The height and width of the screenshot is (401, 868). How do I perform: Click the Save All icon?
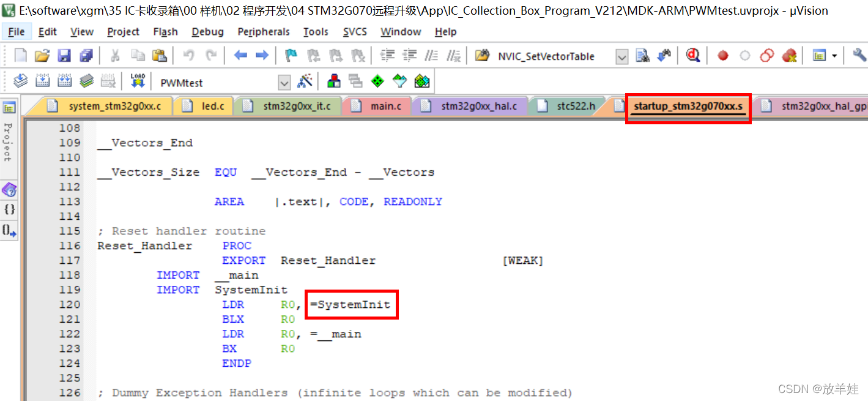[86, 56]
